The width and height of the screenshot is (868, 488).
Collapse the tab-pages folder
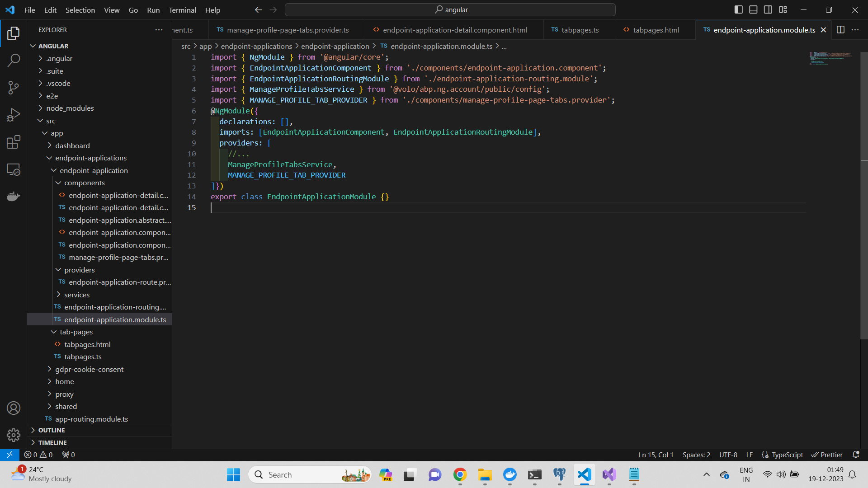coord(76,332)
